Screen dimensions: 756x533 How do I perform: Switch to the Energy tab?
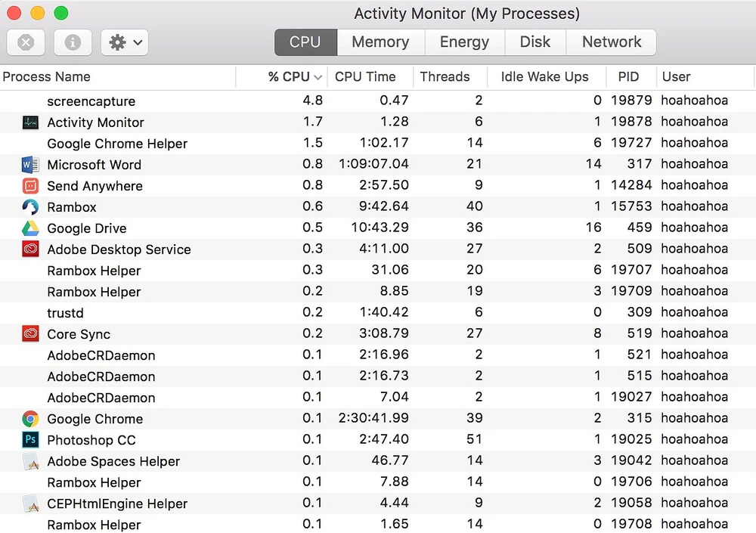(464, 42)
